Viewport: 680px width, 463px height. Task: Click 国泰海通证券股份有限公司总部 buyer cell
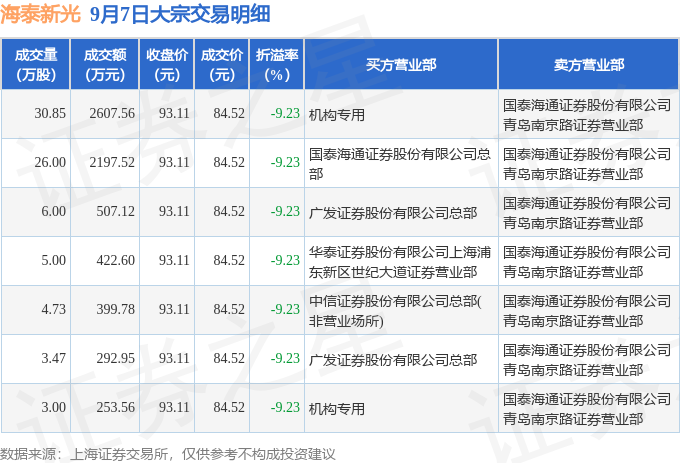[401, 163]
